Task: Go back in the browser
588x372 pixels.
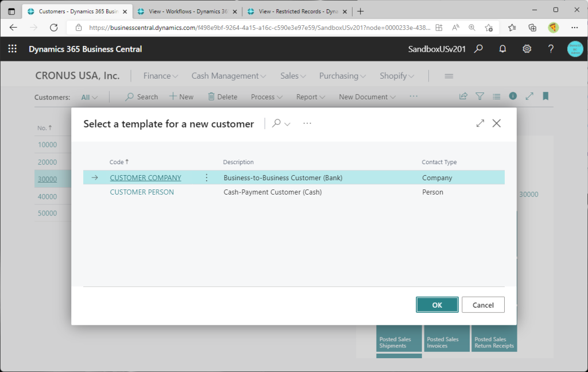Action: 14,28
